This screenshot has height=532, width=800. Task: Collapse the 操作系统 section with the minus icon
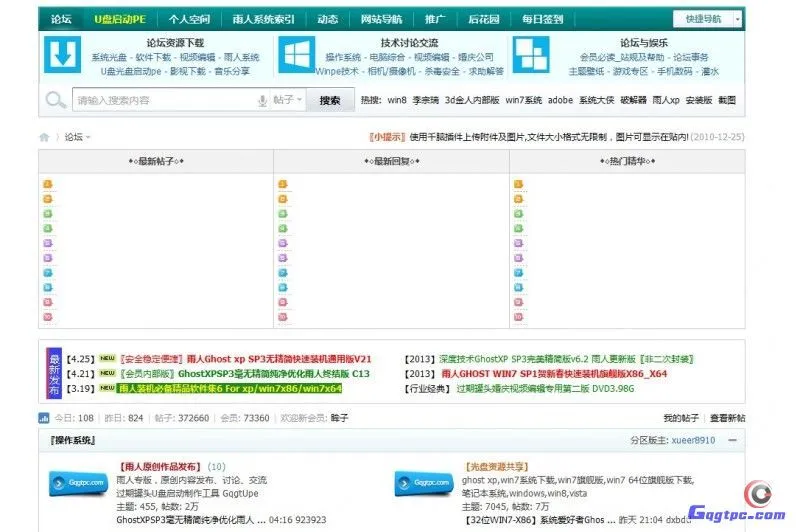click(x=732, y=440)
